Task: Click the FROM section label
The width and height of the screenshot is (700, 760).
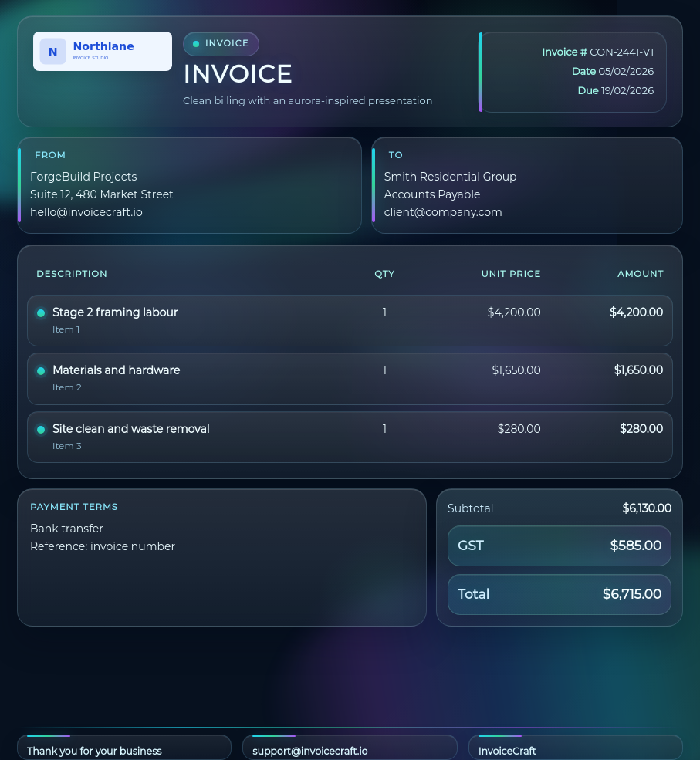Action: 50,155
